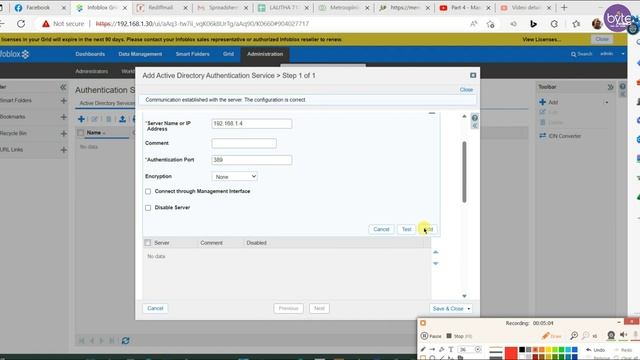
Task: Click the Close link under the dialog title
Action: [x=466, y=89]
